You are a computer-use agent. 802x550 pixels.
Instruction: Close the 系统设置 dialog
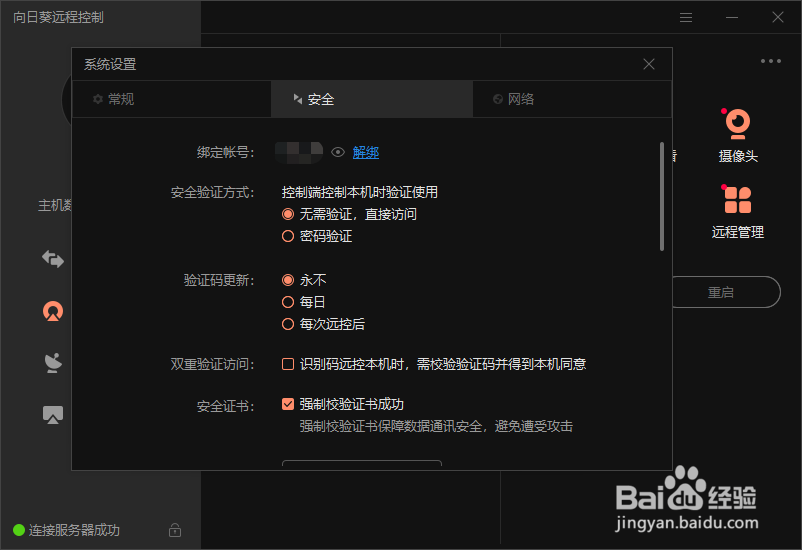649,64
